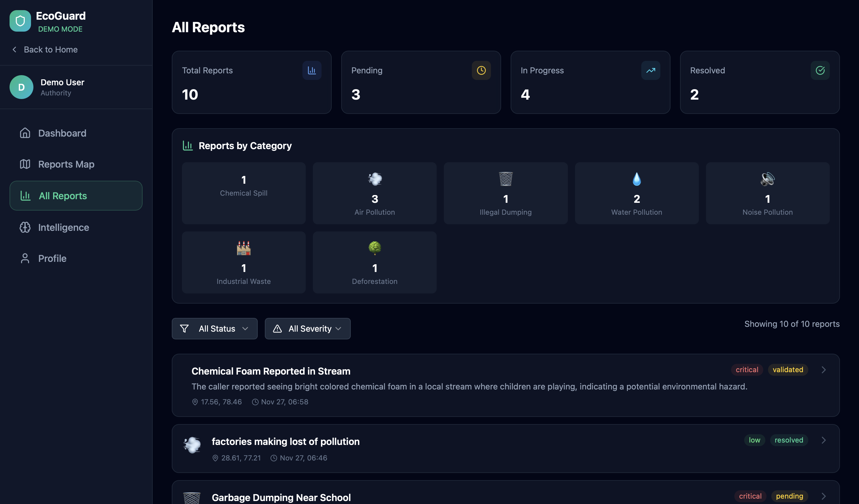Click the Resolved checkmark circle icon
This screenshot has height=504, width=859.
[x=820, y=71]
